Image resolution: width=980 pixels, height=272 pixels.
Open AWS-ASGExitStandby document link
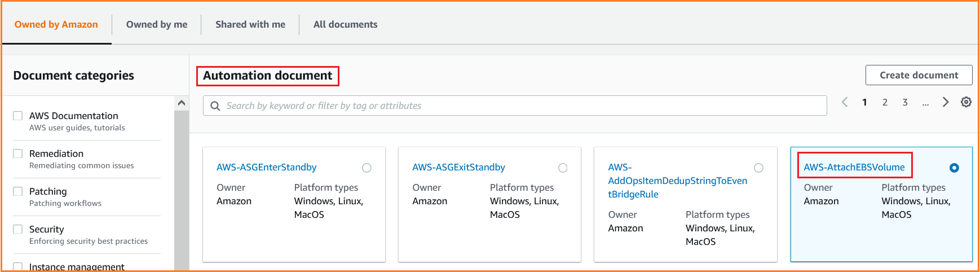pyautogui.click(x=459, y=167)
